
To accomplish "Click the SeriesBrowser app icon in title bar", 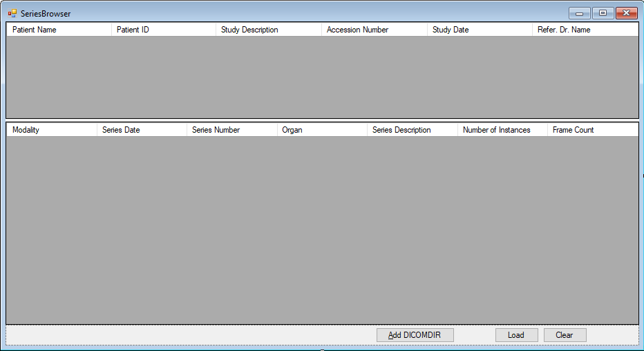I will click(12, 14).
